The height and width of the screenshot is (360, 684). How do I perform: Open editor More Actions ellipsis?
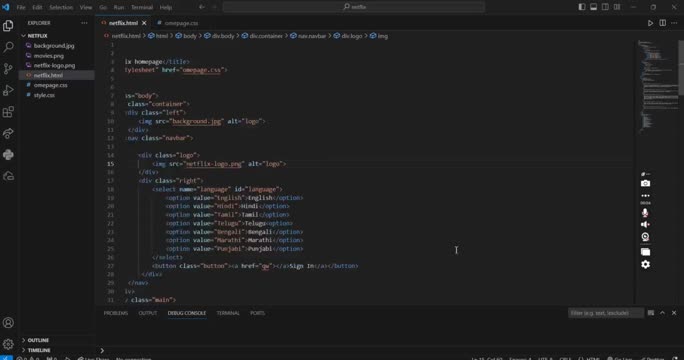coord(674,23)
